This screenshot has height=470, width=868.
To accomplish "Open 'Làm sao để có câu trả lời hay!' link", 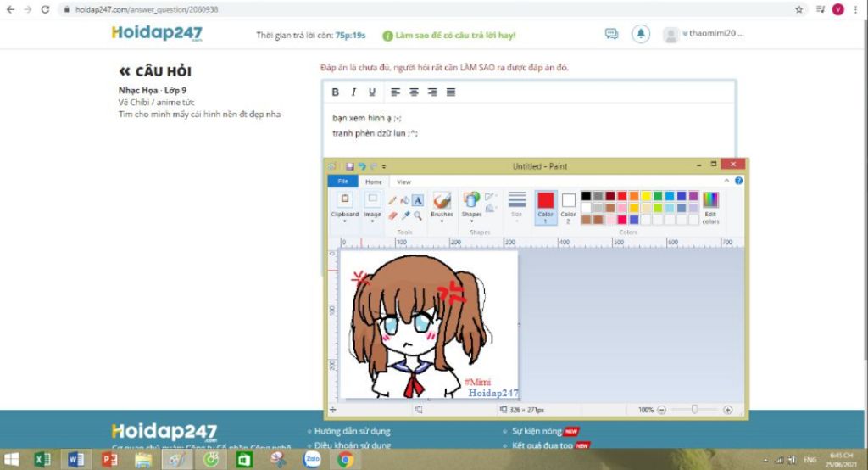I will pos(449,36).
